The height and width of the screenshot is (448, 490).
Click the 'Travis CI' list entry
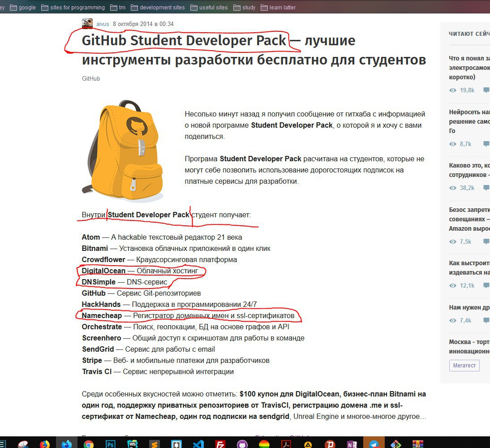[x=158, y=372]
